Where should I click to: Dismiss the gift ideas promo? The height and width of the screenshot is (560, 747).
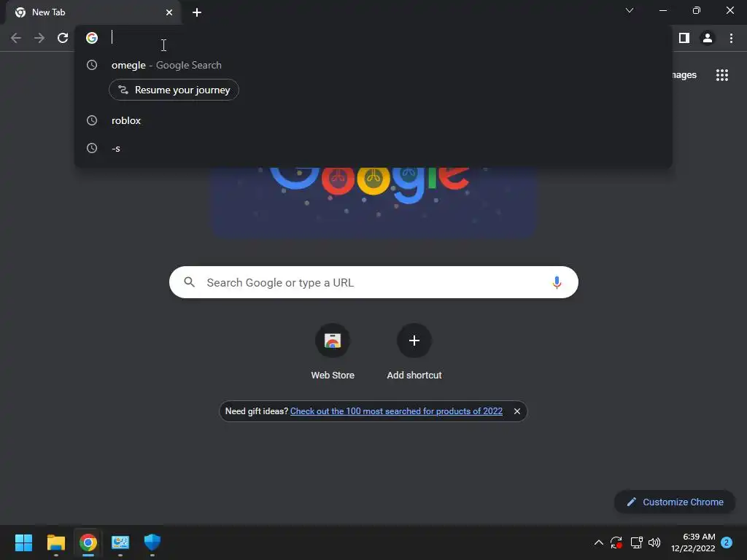[x=517, y=411]
